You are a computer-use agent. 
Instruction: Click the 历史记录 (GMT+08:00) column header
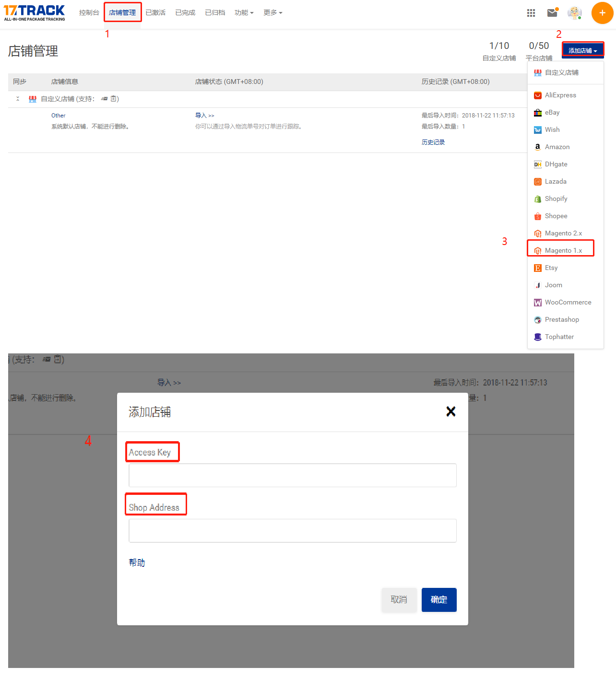pyautogui.click(x=456, y=82)
